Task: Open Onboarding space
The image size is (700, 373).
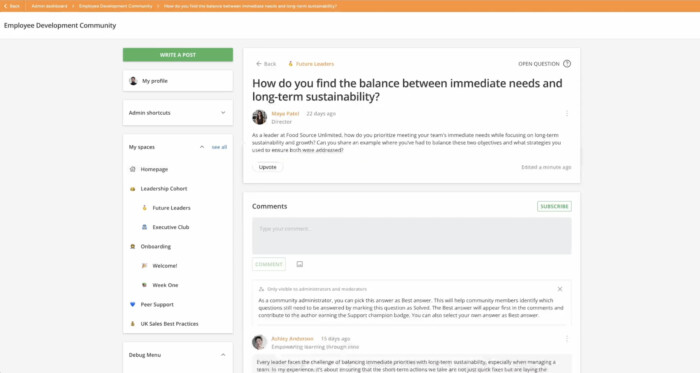Action: click(156, 246)
